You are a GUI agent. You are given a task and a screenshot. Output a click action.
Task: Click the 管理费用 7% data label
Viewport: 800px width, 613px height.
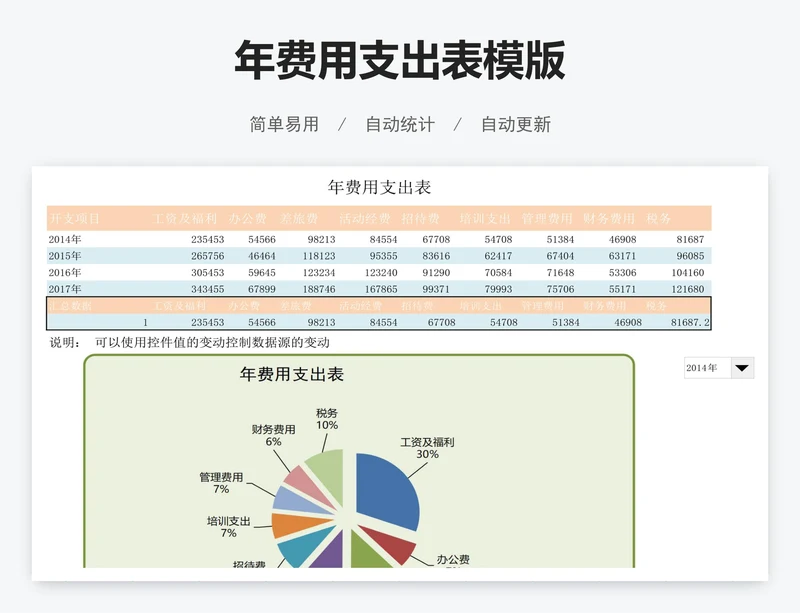221,483
